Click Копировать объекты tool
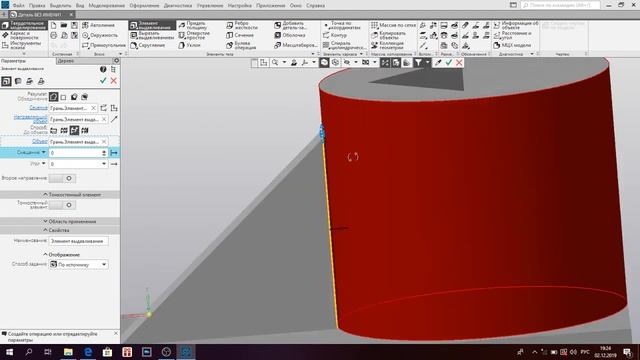This screenshot has height=360, width=640. coord(389,36)
